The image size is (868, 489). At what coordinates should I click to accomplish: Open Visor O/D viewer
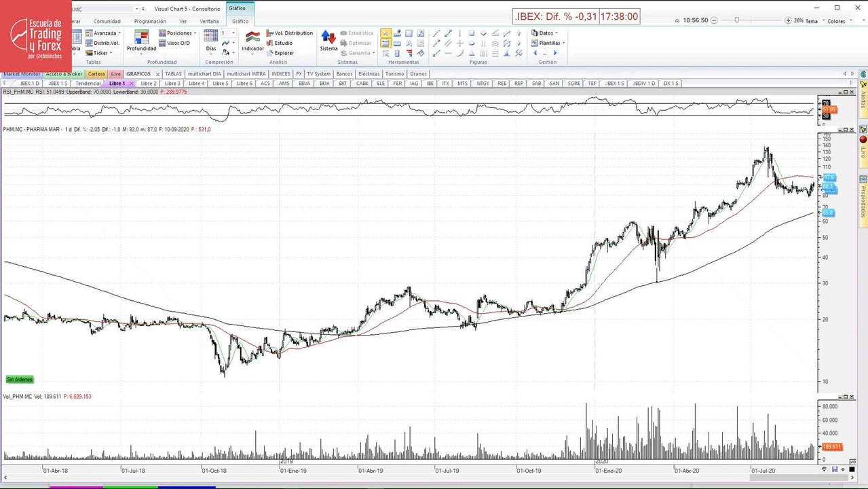(x=174, y=43)
